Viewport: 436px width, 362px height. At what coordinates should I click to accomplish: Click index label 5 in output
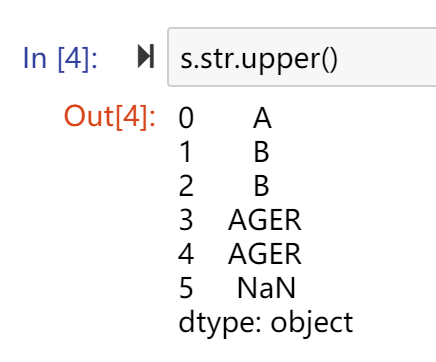pos(186,288)
